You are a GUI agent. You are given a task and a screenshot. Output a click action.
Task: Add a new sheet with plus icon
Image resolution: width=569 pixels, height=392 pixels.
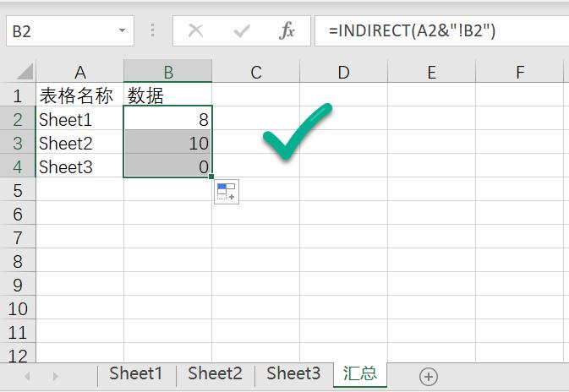click(429, 377)
